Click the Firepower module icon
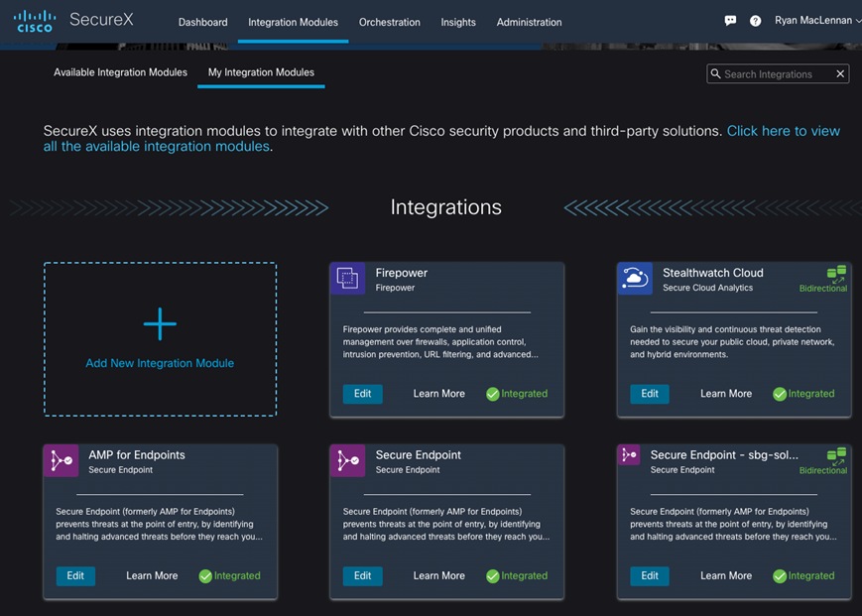 tap(347, 279)
